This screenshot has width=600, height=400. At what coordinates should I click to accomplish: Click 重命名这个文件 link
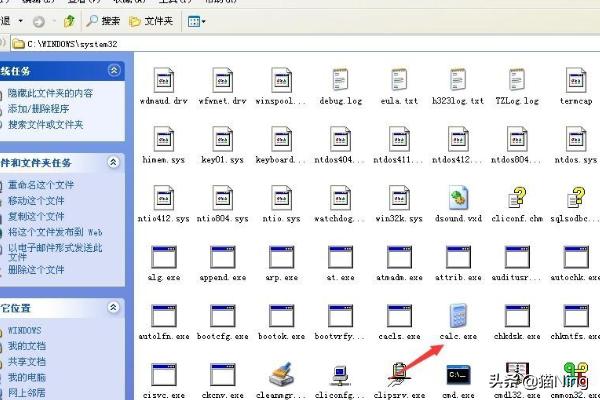click(41, 185)
